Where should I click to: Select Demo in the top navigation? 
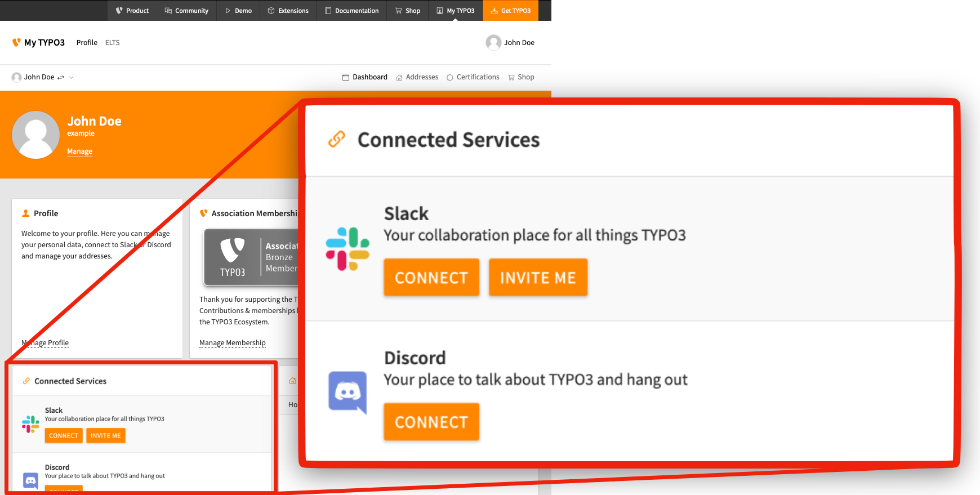click(238, 11)
